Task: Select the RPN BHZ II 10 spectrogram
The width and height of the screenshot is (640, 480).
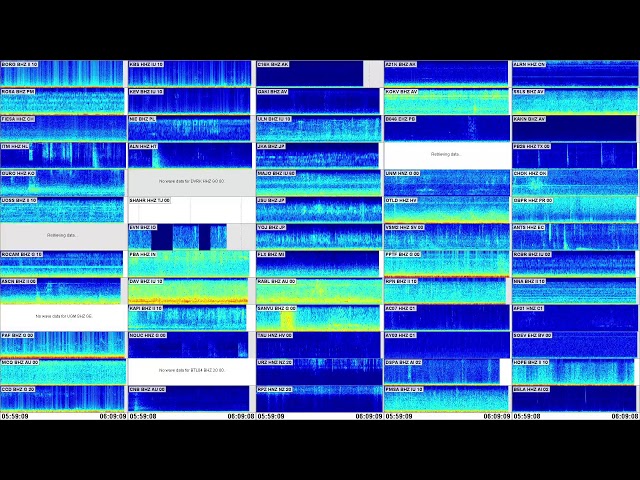Action: [445, 291]
